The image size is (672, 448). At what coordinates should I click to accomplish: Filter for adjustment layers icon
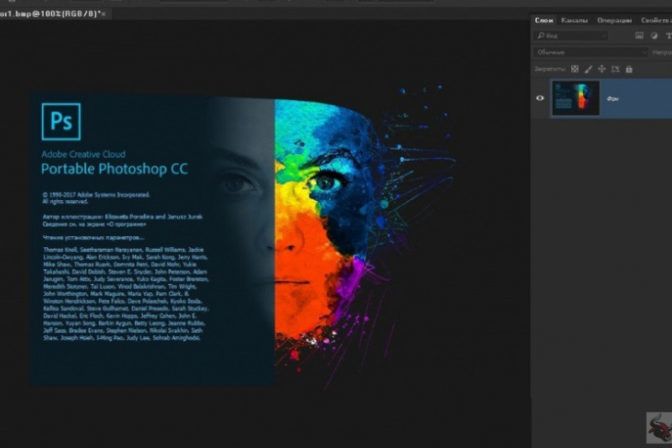(x=654, y=36)
